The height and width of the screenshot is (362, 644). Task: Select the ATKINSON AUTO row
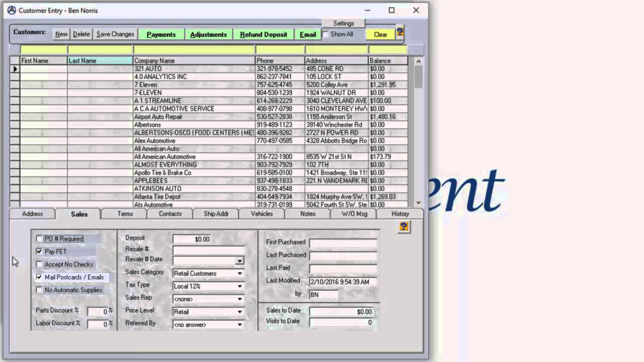tap(209, 189)
